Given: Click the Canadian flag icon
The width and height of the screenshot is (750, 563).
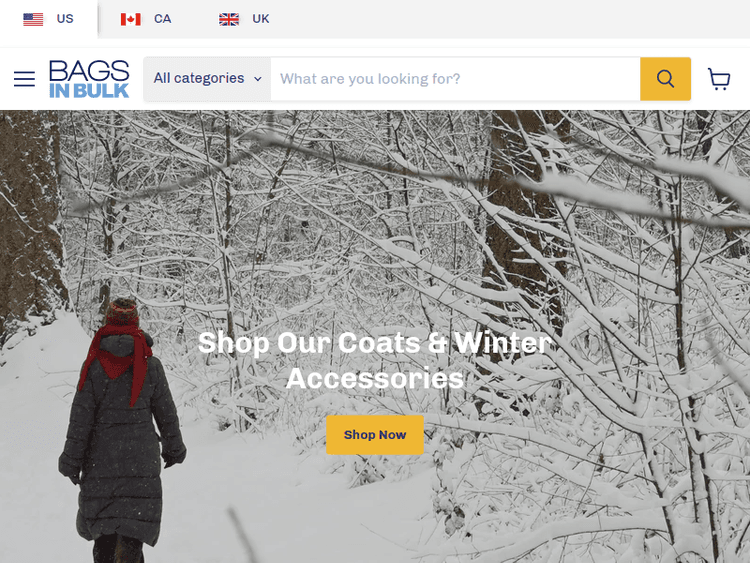Looking at the screenshot, I should pos(131,19).
